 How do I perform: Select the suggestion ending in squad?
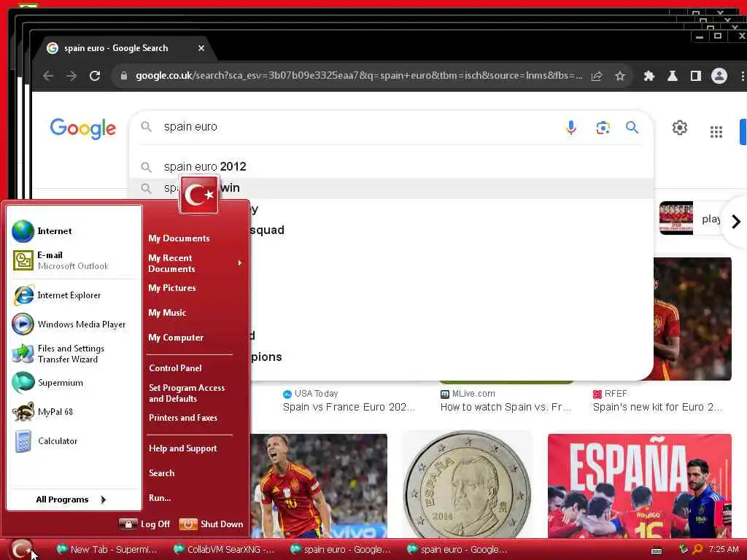[x=450, y=230]
